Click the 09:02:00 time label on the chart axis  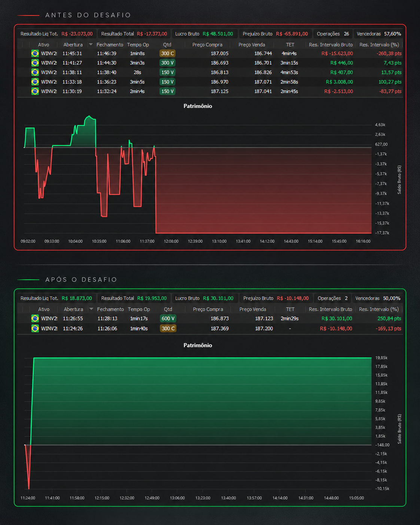tap(28, 241)
